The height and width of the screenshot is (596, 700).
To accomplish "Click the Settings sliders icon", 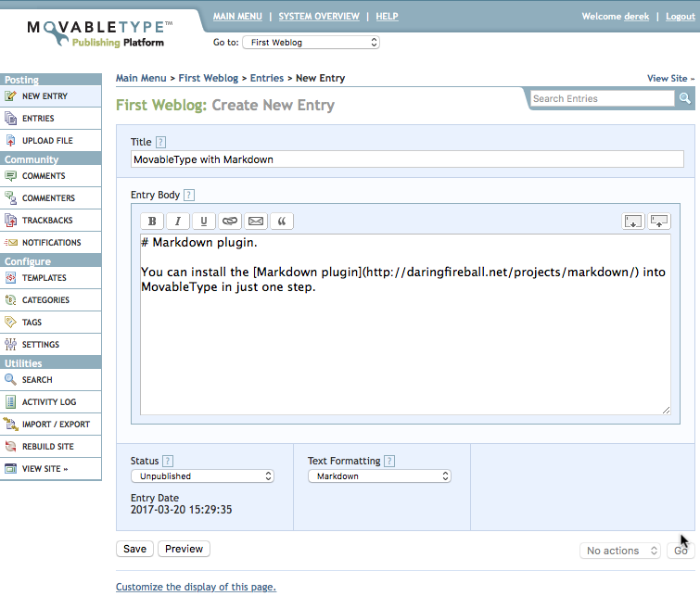I will click(x=11, y=344).
